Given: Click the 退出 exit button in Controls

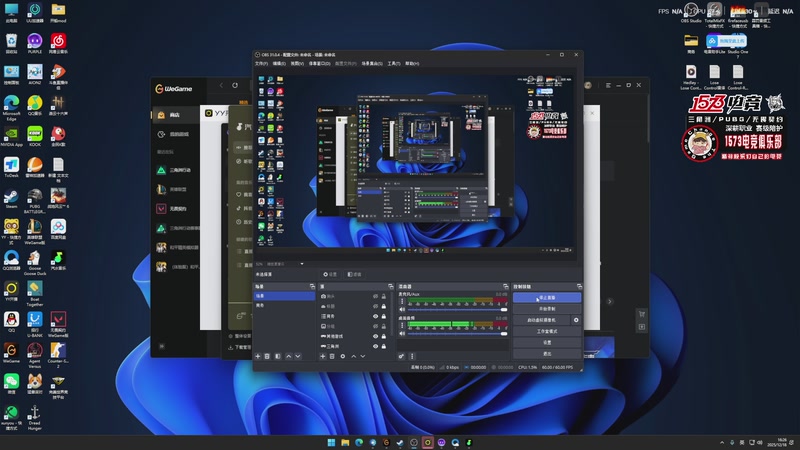Looking at the screenshot, I should [x=547, y=353].
